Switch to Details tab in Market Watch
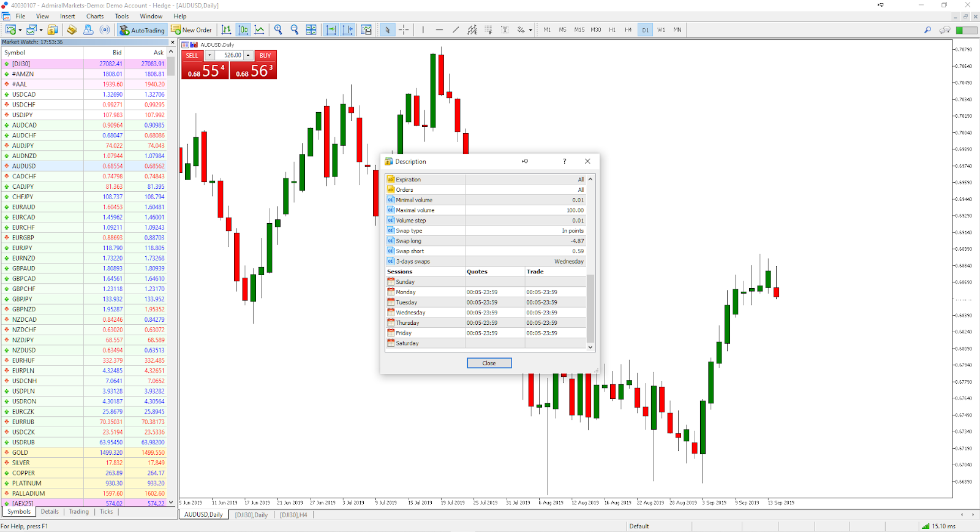 pos(50,512)
